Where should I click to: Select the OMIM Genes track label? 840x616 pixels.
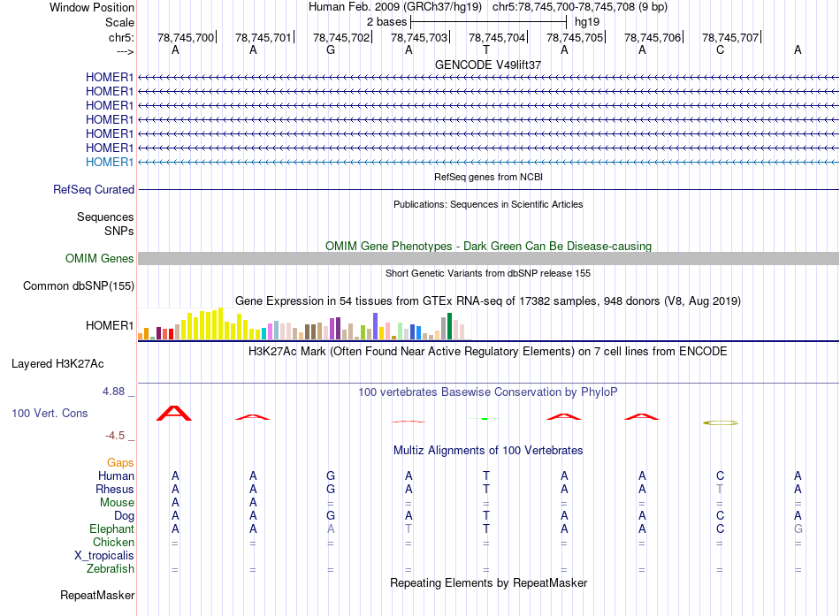[100, 258]
